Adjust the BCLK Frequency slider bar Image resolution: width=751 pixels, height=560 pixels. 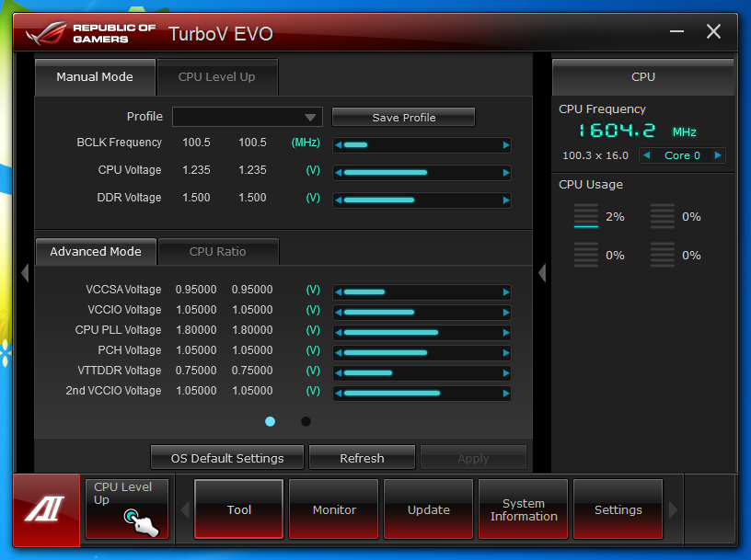tap(422, 145)
